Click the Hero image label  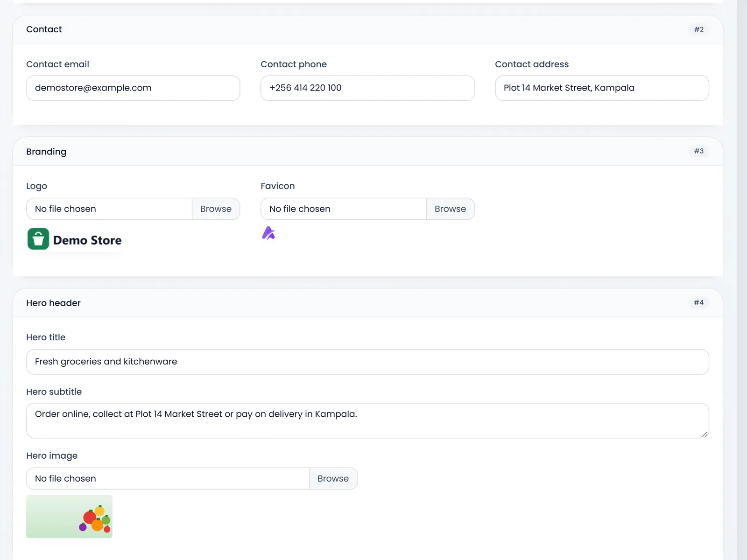pos(52,456)
